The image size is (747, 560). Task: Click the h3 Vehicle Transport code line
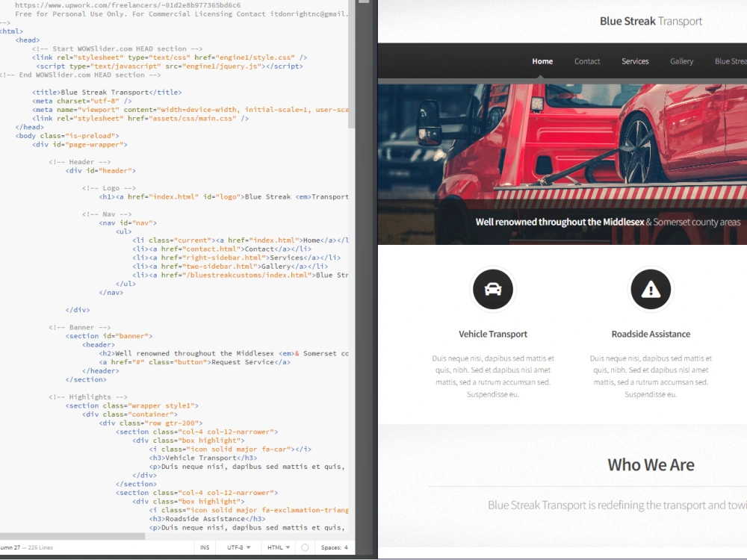coord(203,458)
